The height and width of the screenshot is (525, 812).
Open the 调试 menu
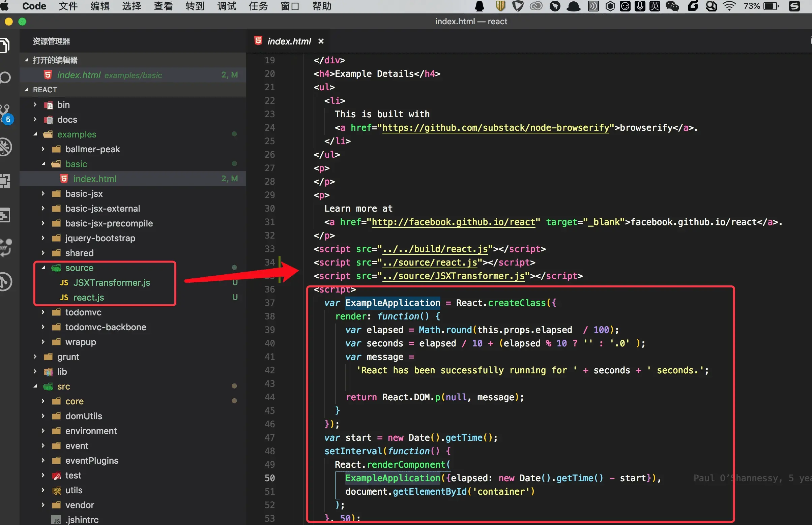pos(227,6)
